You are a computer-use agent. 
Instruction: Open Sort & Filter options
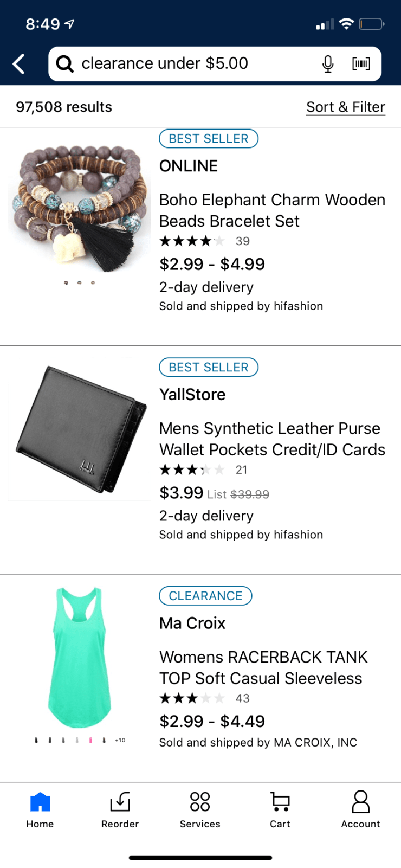(346, 107)
